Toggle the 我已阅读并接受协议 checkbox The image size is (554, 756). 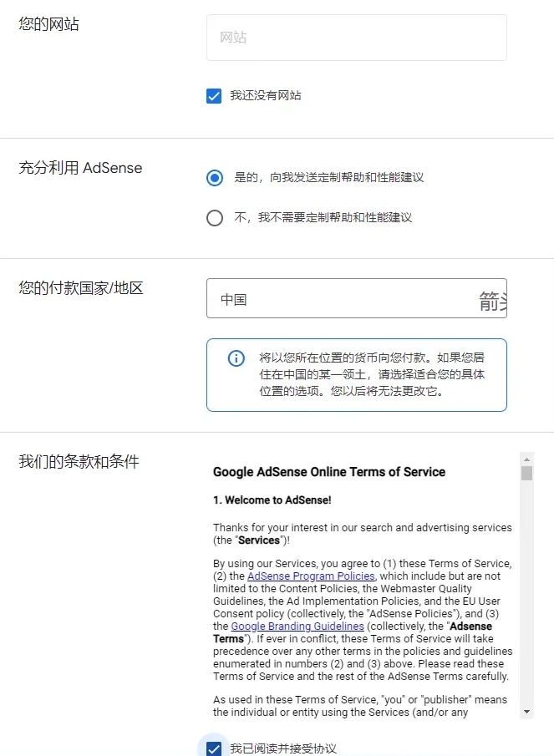[x=214, y=748]
